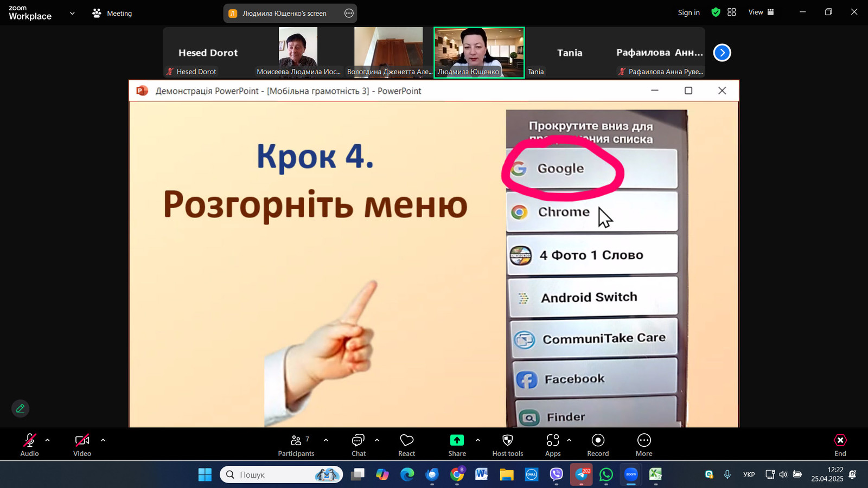Open Google Chrome from the taskbar

[457, 474]
